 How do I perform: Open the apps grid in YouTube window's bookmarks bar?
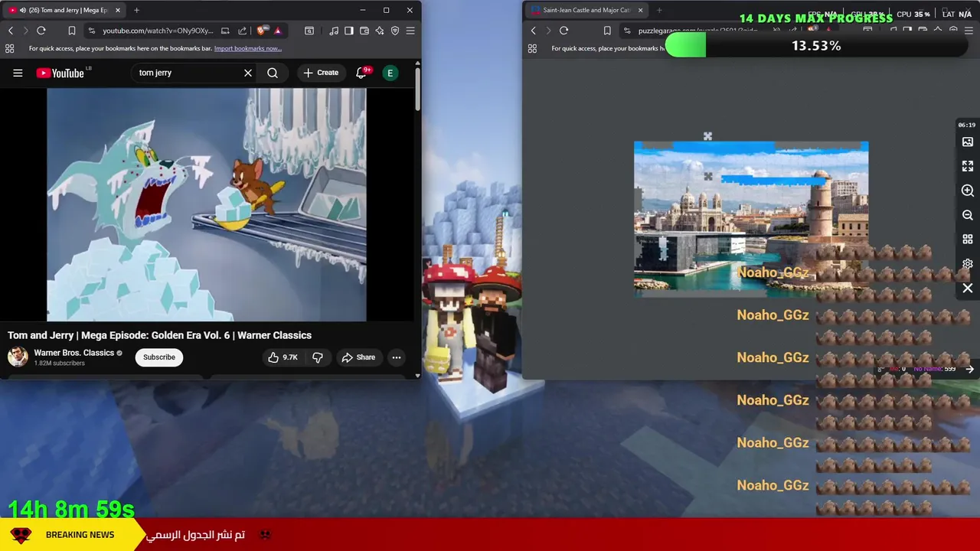9,48
